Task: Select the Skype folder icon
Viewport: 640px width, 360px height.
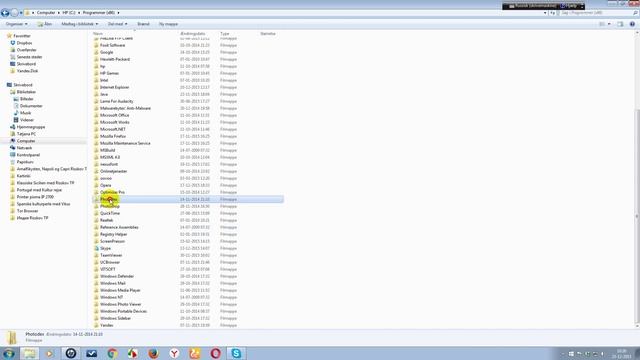Action: 96,248
